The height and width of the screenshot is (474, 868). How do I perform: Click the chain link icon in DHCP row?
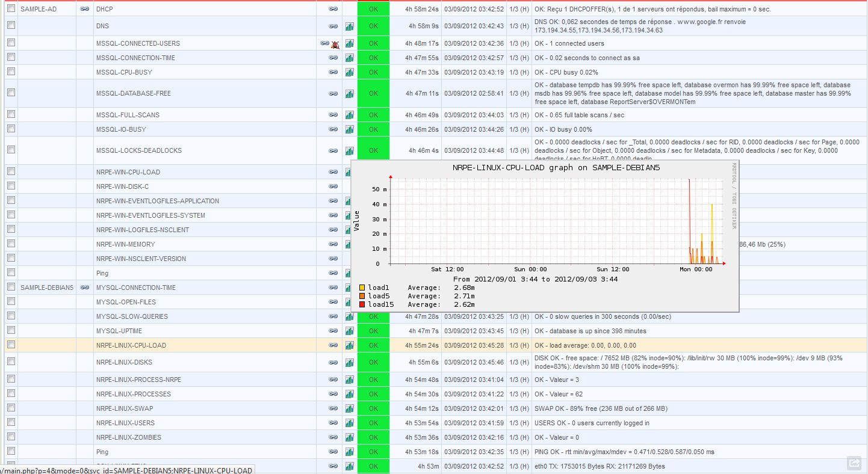333,10
